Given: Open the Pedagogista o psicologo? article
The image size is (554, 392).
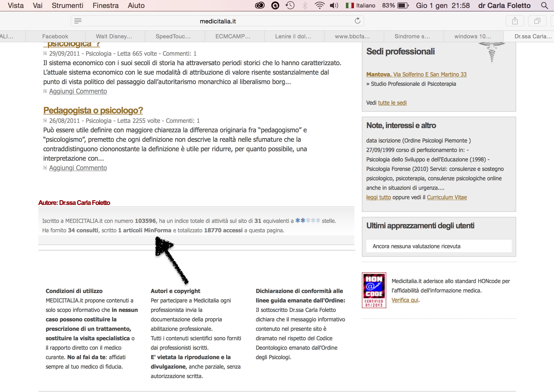Looking at the screenshot, I should tap(93, 110).
